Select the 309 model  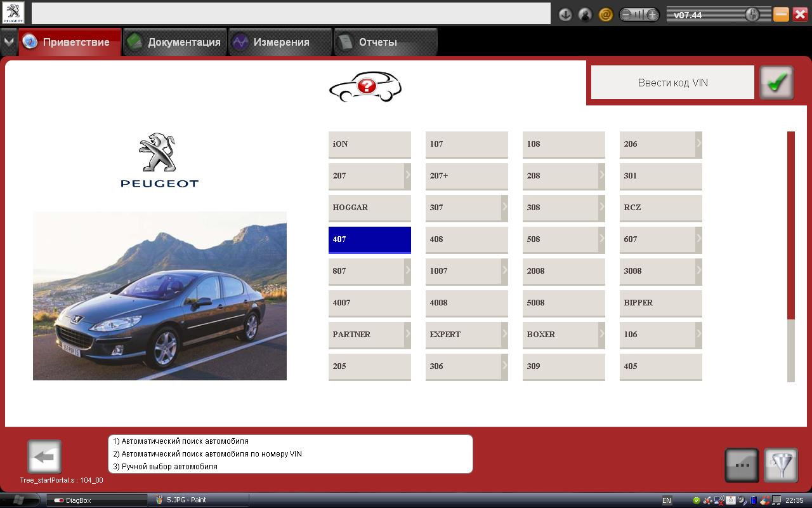(x=564, y=366)
